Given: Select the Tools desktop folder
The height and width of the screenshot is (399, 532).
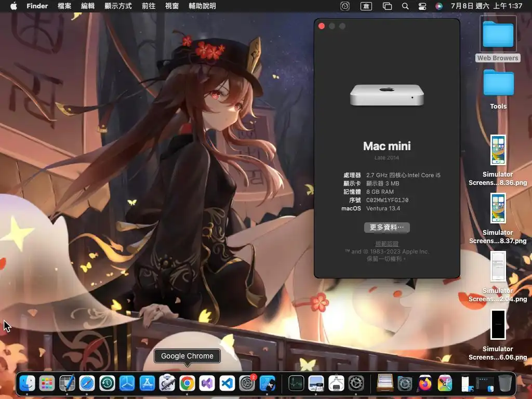Looking at the screenshot, I should pos(498,89).
